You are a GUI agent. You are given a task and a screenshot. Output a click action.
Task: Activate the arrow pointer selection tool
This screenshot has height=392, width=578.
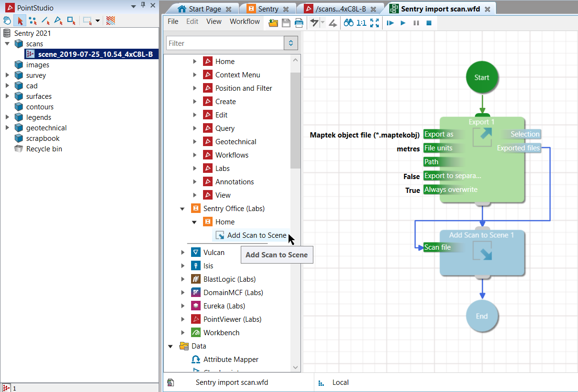click(x=20, y=21)
